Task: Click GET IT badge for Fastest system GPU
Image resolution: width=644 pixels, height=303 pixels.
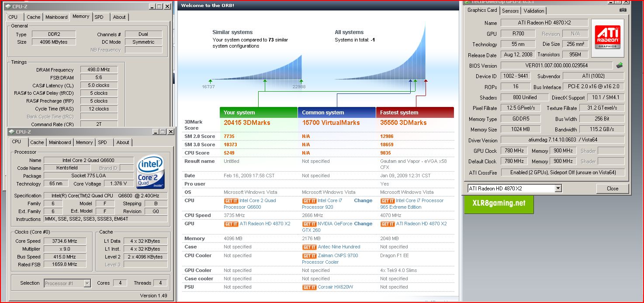Action: pyautogui.click(x=388, y=224)
